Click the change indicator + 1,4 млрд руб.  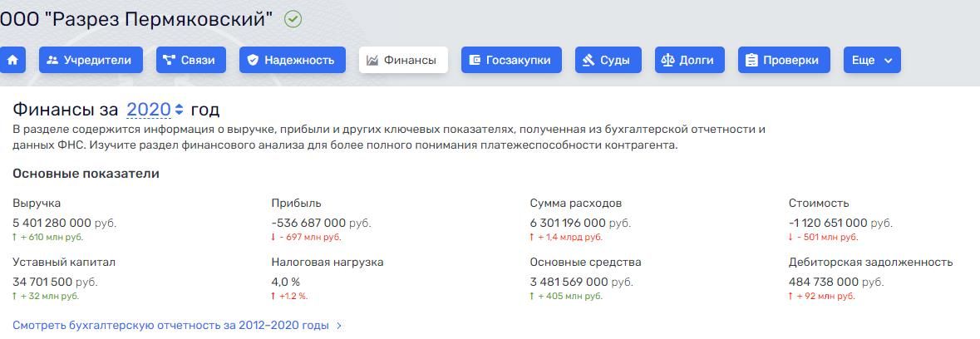(x=566, y=238)
